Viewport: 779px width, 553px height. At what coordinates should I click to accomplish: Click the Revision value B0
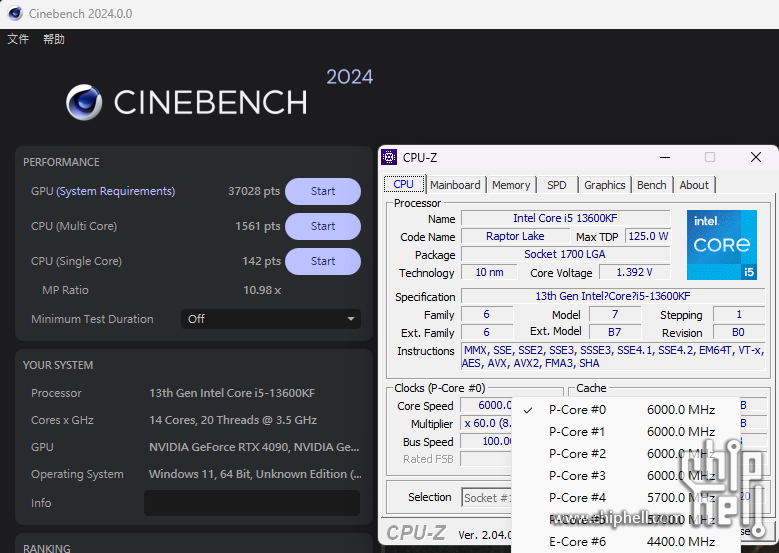[x=738, y=332]
